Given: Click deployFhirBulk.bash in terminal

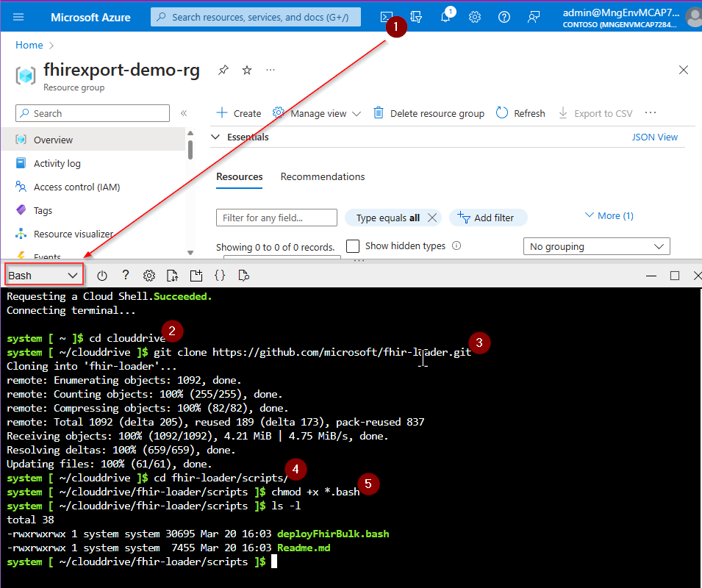Looking at the screenshot, I should click(333, 534).
